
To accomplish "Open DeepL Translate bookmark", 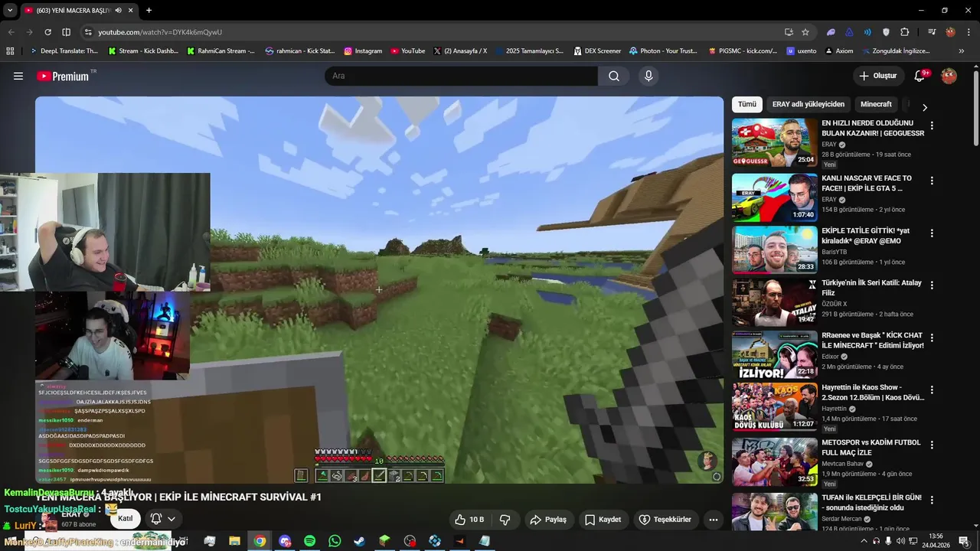I will pyautogui.click(x=64, y=51).
